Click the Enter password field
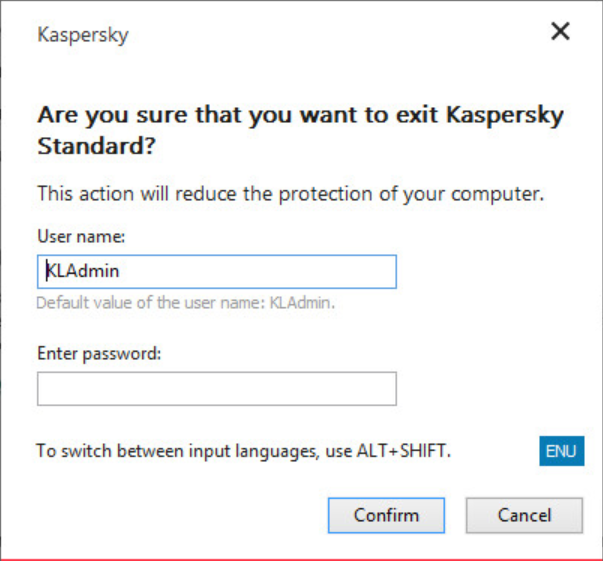Image resolution: width=603 pixels, height=561 pixels. click(216, 389)
